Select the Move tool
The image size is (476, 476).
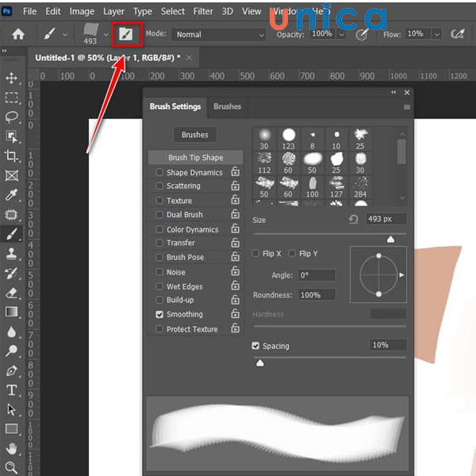click(x=11, y=78)
